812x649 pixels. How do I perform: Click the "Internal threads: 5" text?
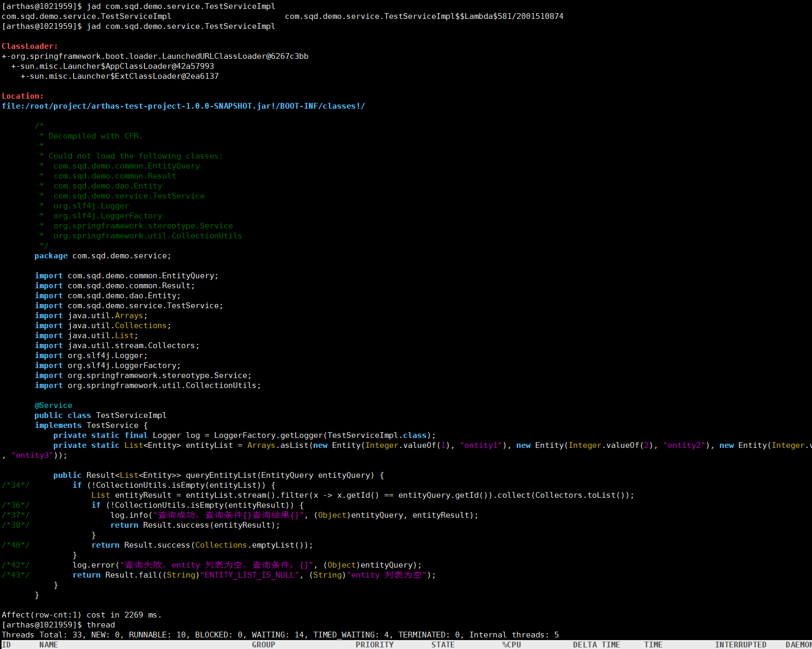514,635
